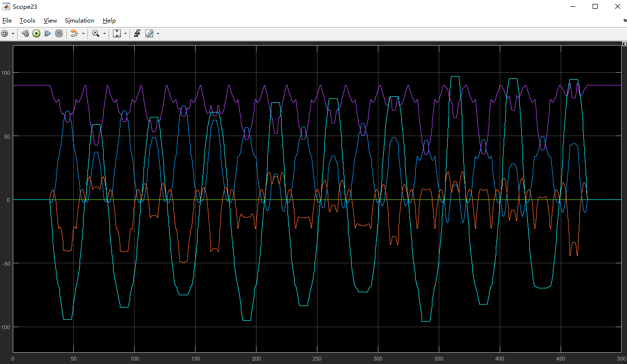Click the x-axis tick label 200
This screenshot has width=627, height=364.
pyautogui.click(x=256, y=359)
